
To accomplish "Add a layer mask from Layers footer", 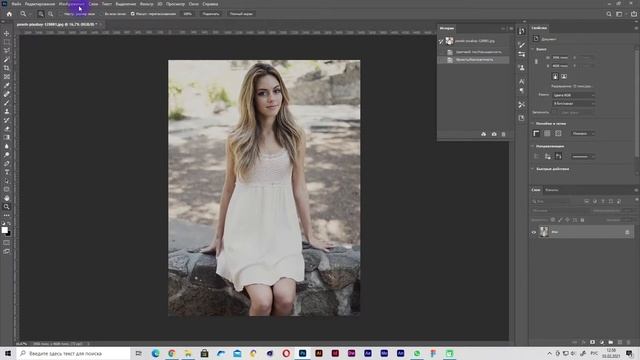I will tap(592, 342).
